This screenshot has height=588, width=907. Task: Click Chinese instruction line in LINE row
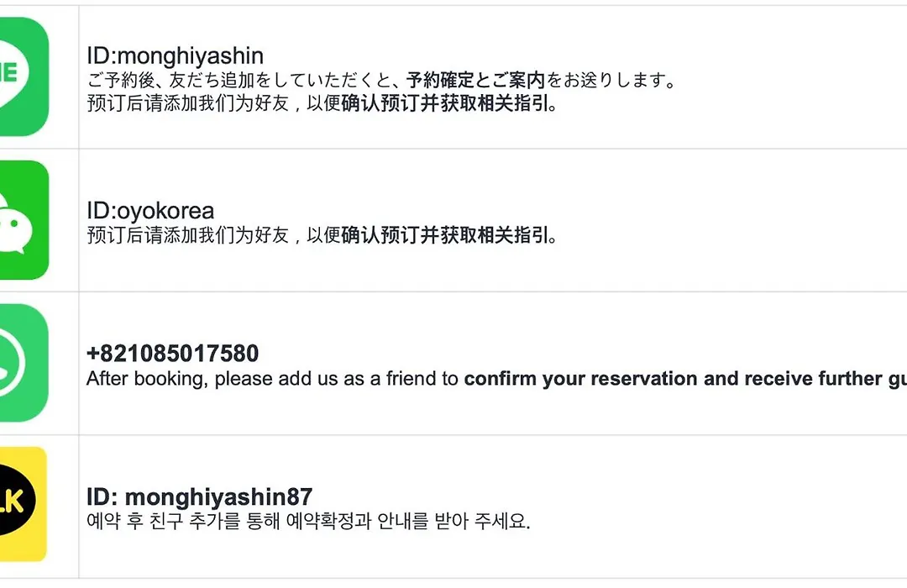322,103
